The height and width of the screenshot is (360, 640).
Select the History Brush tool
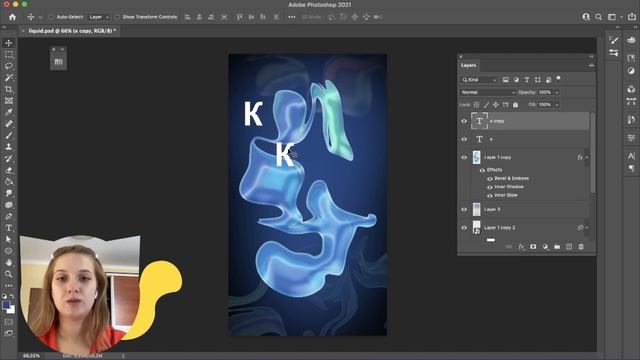[x=9, y=158]
